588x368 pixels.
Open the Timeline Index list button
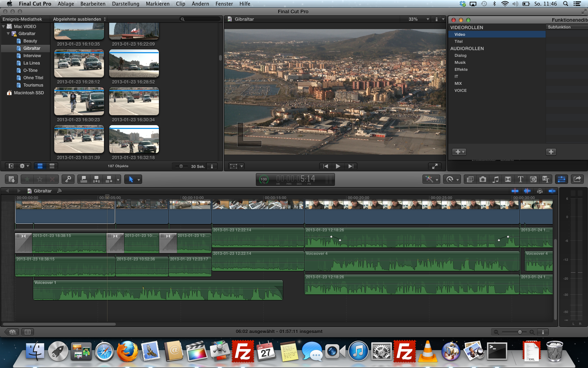point(28,332)
